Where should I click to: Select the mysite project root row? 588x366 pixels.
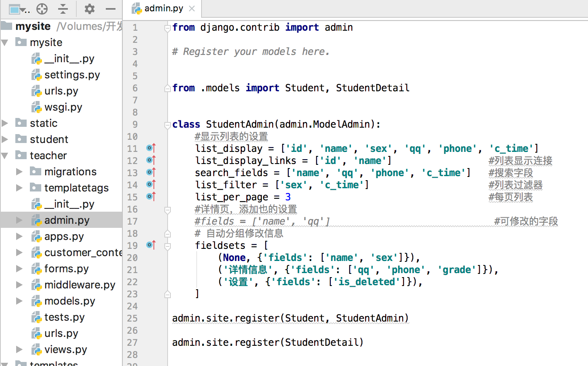point(61,26)
